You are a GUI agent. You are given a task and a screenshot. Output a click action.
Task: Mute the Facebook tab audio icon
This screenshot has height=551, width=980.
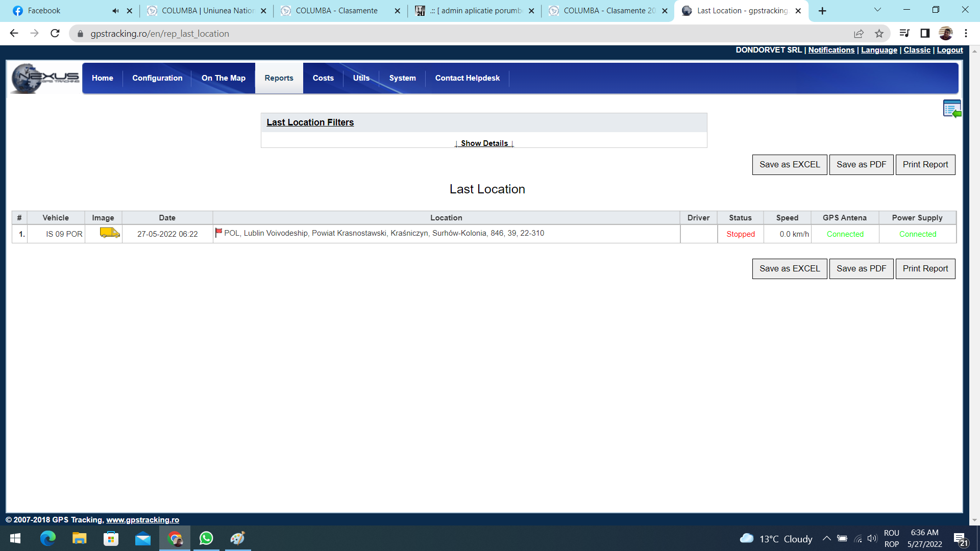point(115,11)
